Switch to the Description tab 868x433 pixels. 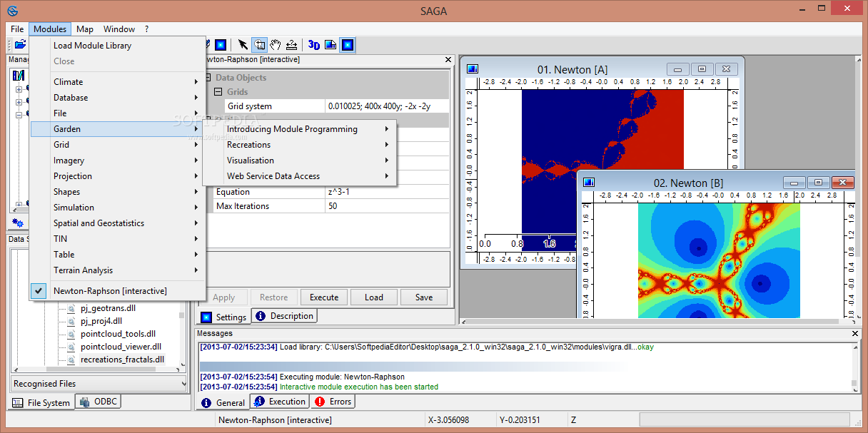(285, 316)
